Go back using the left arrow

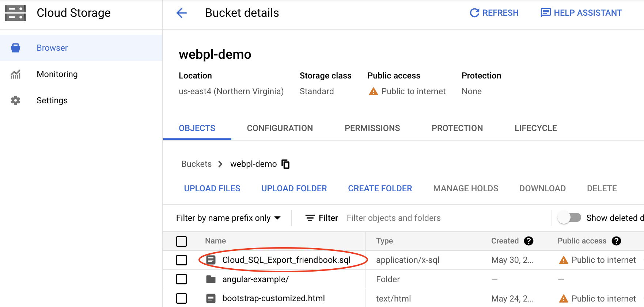pyautogui.click(x=182, y=13)
